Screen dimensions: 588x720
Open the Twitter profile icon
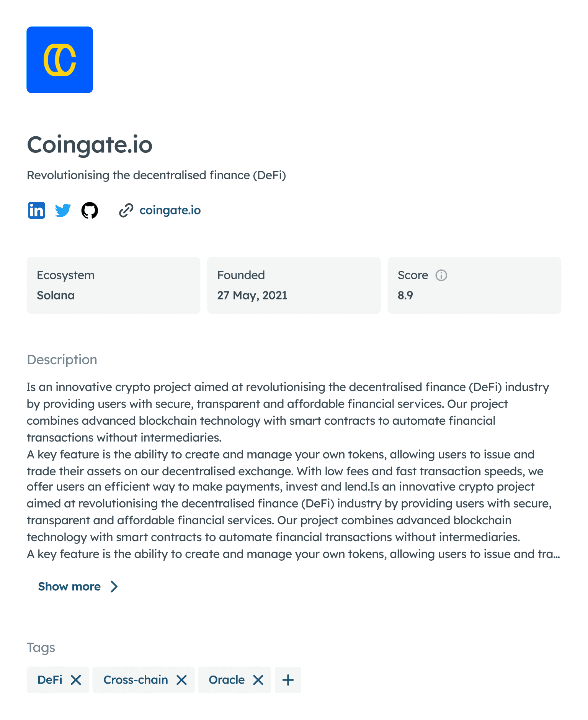pos(63,210)
